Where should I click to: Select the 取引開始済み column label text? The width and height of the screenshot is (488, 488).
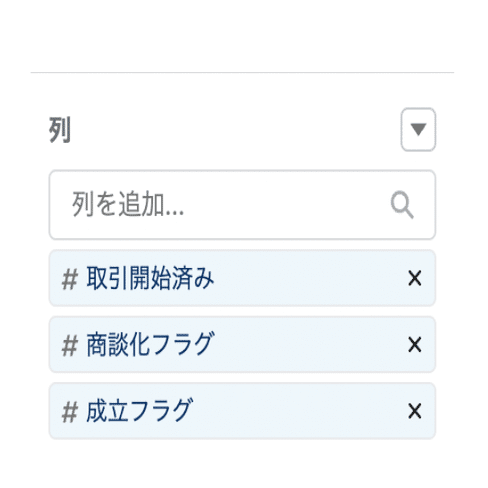(x=150, y=278)
